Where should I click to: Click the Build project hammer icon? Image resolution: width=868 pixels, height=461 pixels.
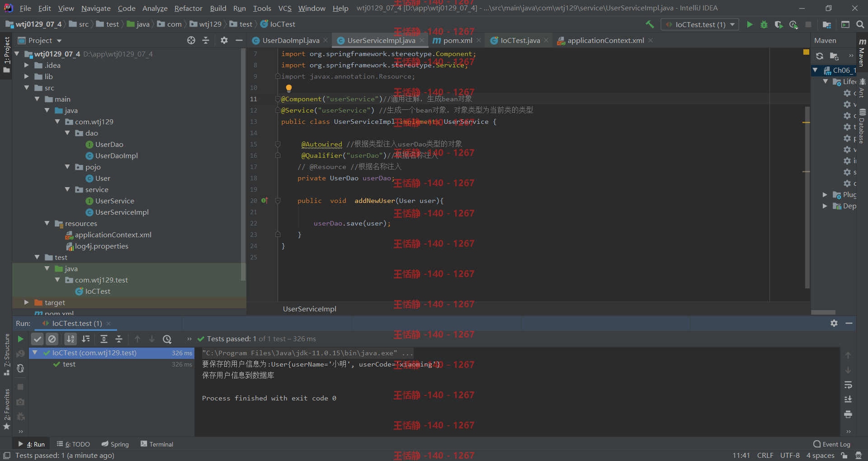(x=650, y=24)
